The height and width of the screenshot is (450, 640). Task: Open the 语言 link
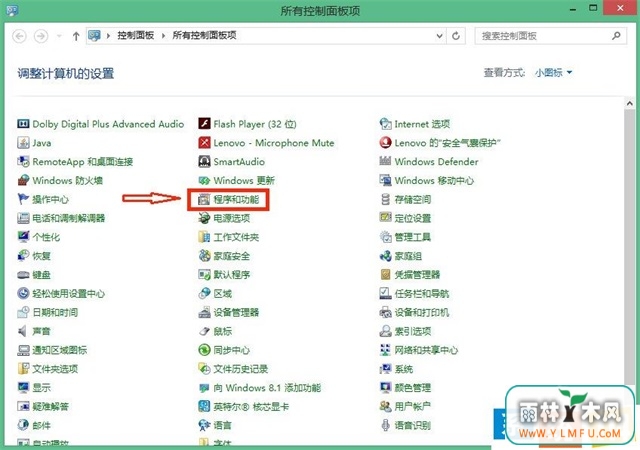(222, 425)
